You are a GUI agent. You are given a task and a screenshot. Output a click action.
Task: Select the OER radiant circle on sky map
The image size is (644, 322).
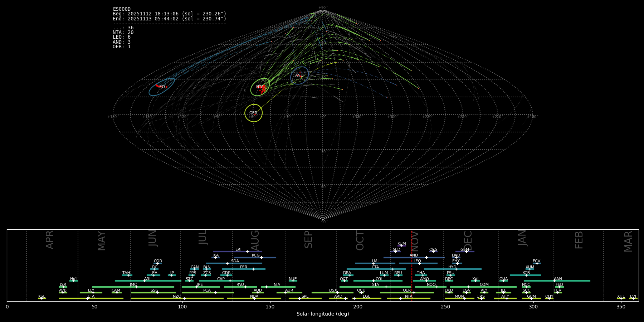click(x=253, y=113)
